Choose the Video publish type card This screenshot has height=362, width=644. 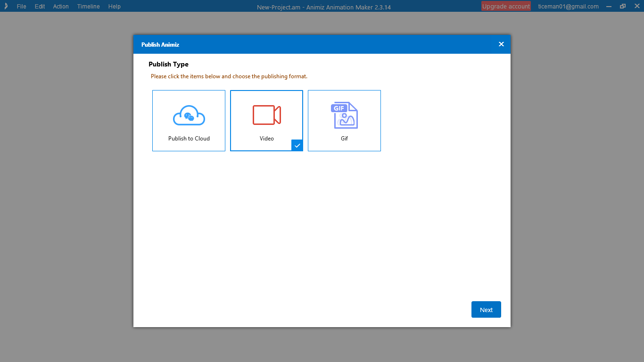click(266, 121)
